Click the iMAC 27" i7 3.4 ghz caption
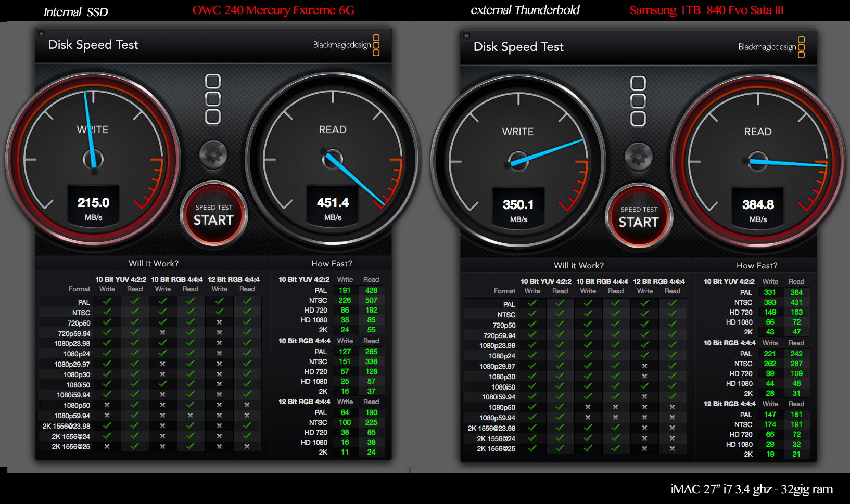Screen dimensions: 850x504 click(752, 489)
